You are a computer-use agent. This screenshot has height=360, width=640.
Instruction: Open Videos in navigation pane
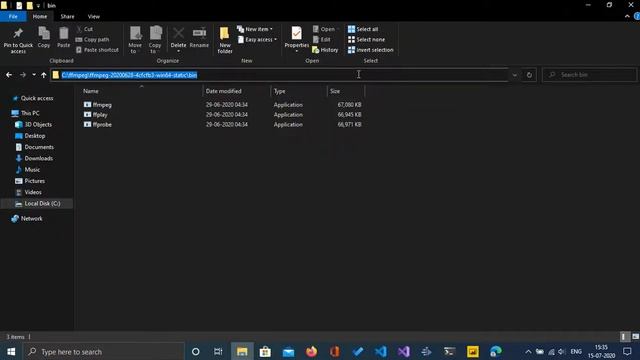click(33, 192)
